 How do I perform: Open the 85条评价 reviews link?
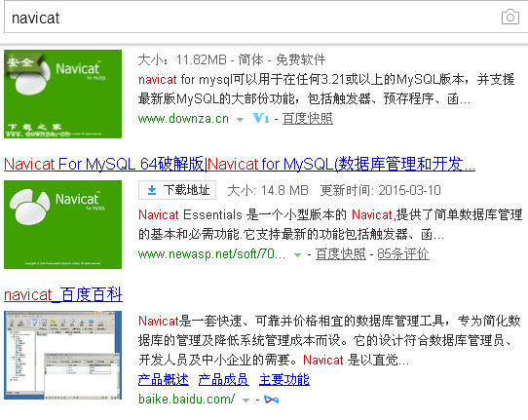point(403,254)
